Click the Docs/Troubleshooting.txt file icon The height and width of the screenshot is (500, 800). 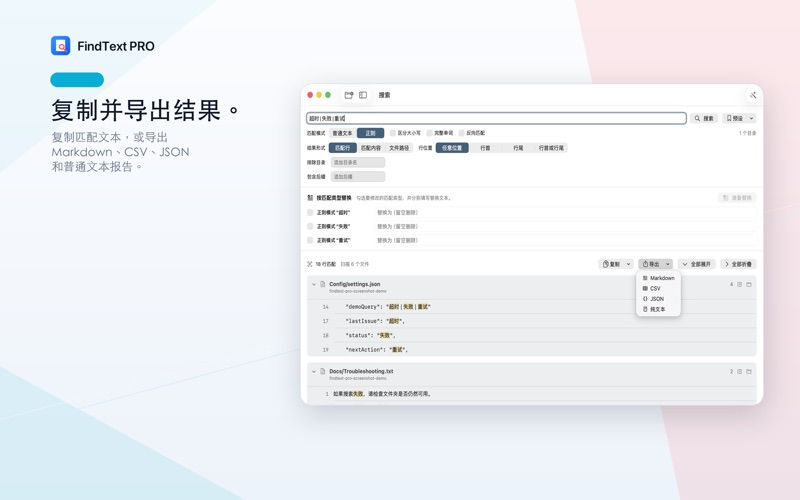pyautogui.click(x=322, y=371)
